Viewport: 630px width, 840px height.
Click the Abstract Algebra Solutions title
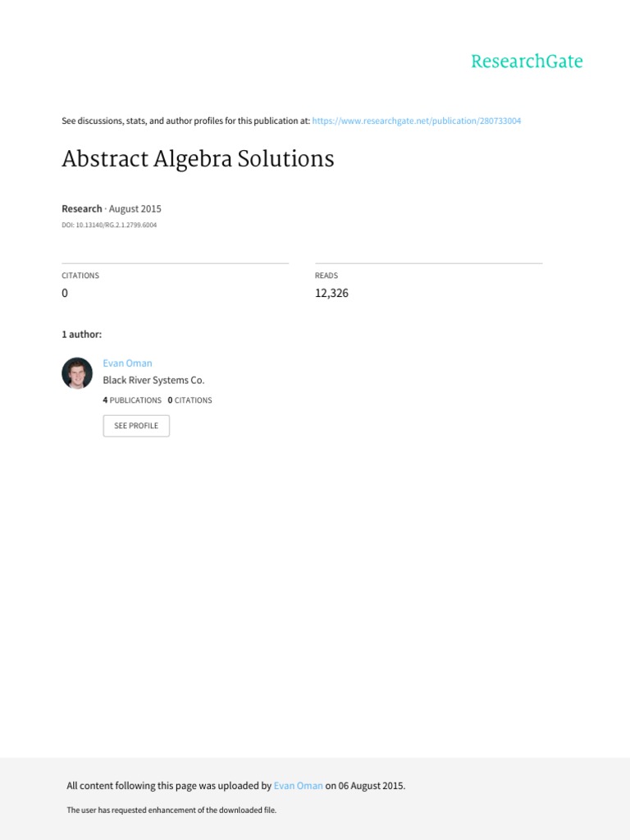pos(198,159)
